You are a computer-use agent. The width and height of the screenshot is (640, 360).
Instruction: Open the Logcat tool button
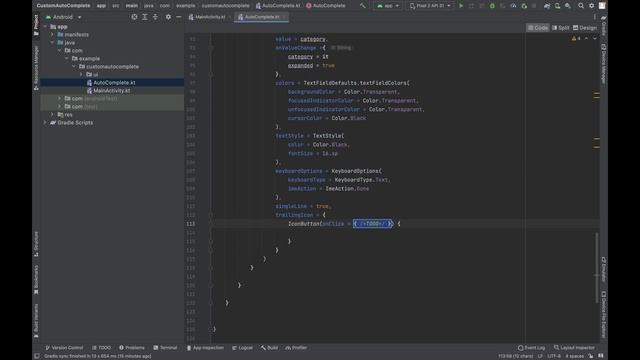tap(242, 348)
